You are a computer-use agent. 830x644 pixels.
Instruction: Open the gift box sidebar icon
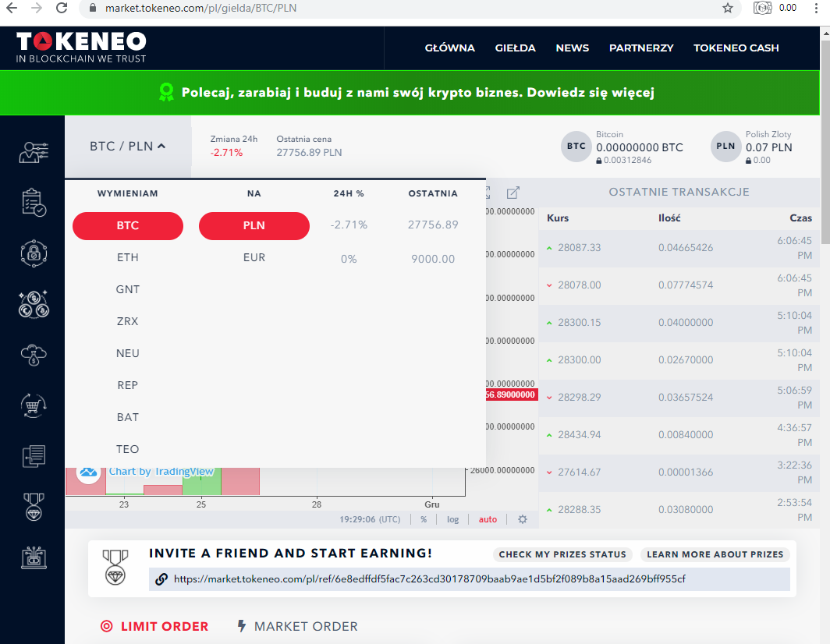[x=34, y=557]
